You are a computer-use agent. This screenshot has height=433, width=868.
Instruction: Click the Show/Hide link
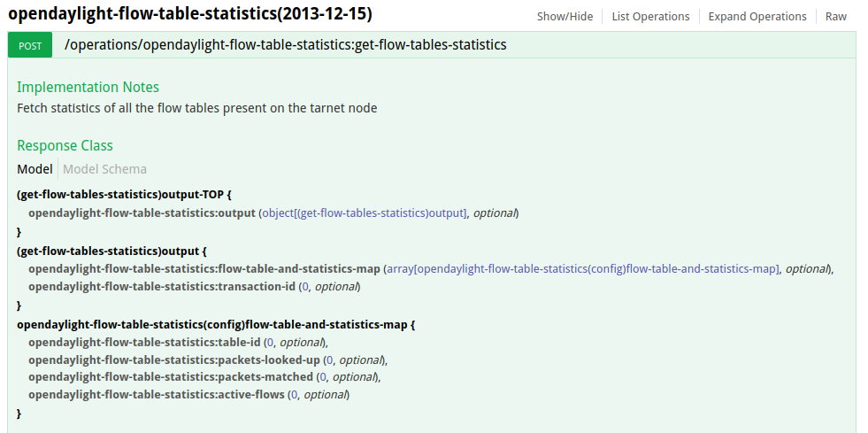pyautogui.click(x=565, y=17)
